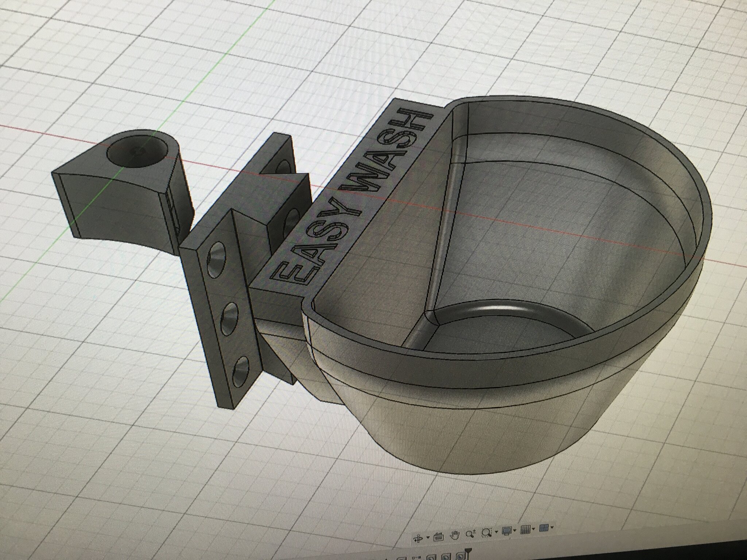Open the Orbit type dropdown arrow
Viewport: 747px width, 560px height.
point(428,537)
